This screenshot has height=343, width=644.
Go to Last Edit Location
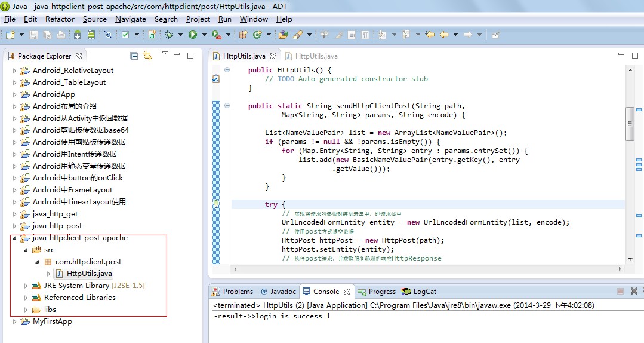[x=430, y=35]
